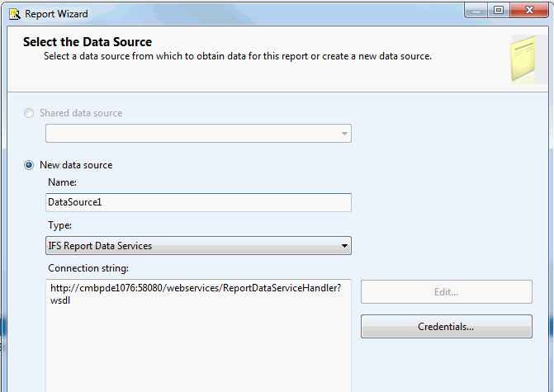This screenshot has width=554, height=392.
Task: Click the Select the Data Source heading
Action: (x=88, y=42)
